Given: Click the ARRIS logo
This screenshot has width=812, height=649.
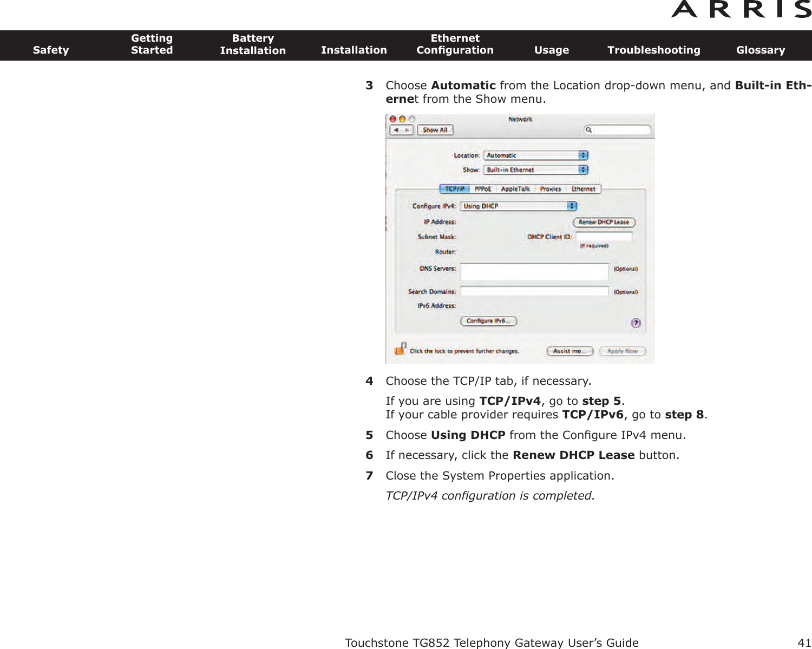Looking at the screenshot, I should click(x=742, y=9).
